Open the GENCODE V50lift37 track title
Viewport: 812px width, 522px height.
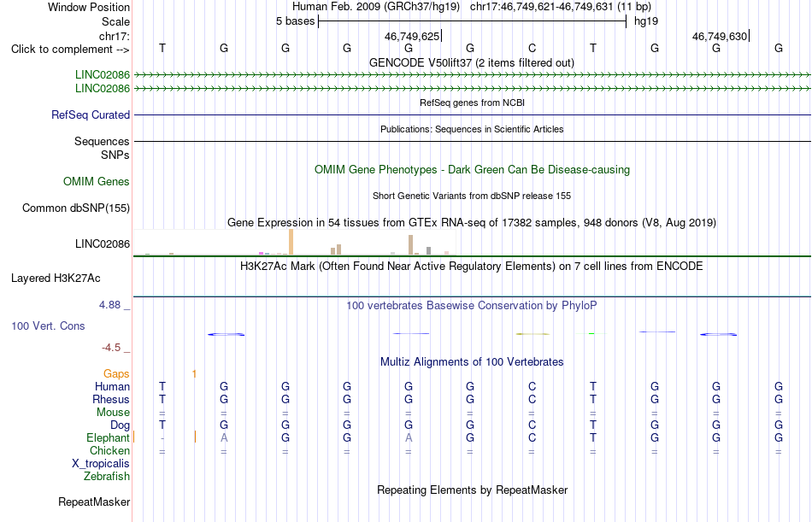tap(471, 62)
